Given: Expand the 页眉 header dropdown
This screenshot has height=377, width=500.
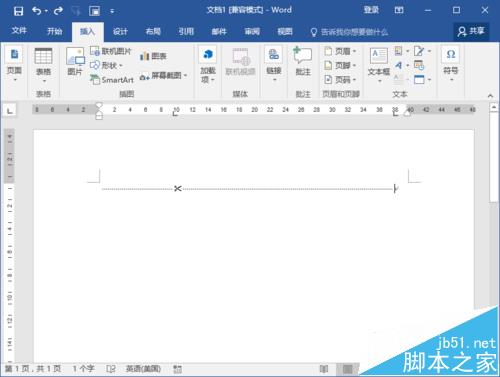Looking at the screenshot, I should pos(341,51).
